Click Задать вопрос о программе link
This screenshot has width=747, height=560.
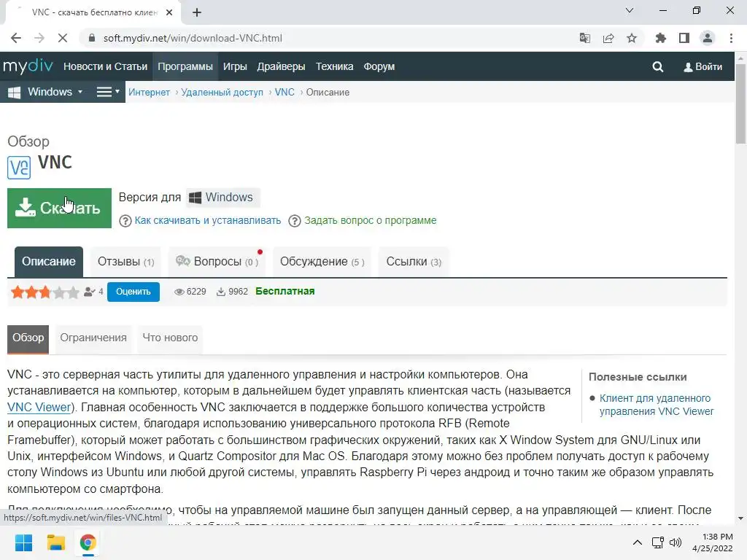tap(370, 220)
